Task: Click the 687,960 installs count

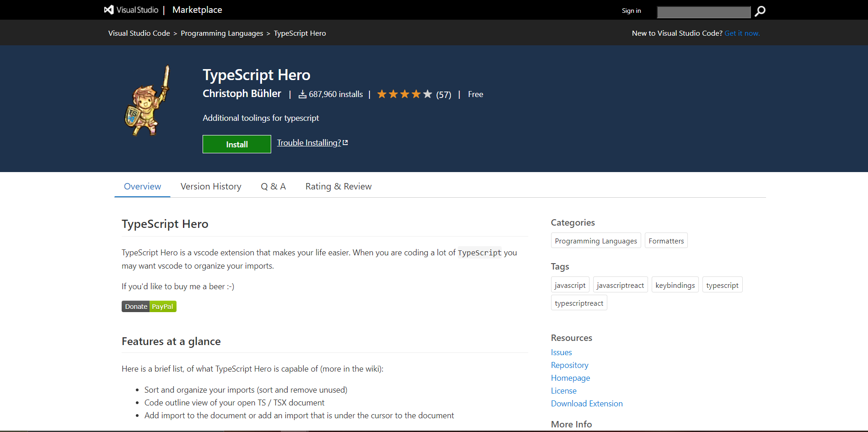Action: 331,94
